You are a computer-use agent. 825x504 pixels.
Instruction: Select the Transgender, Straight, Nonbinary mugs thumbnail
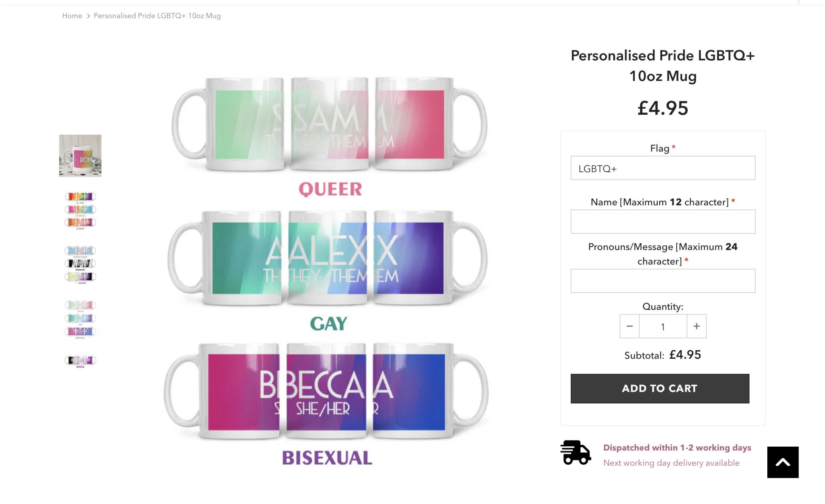pyautogui.click(x=80, y=264)
